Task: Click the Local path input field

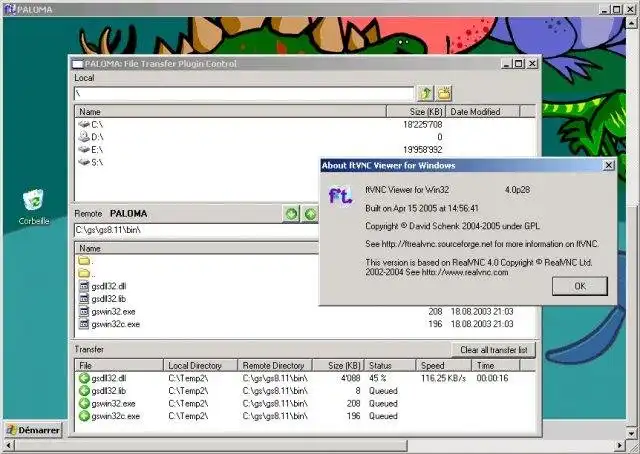Action: (x=244, y=93)
